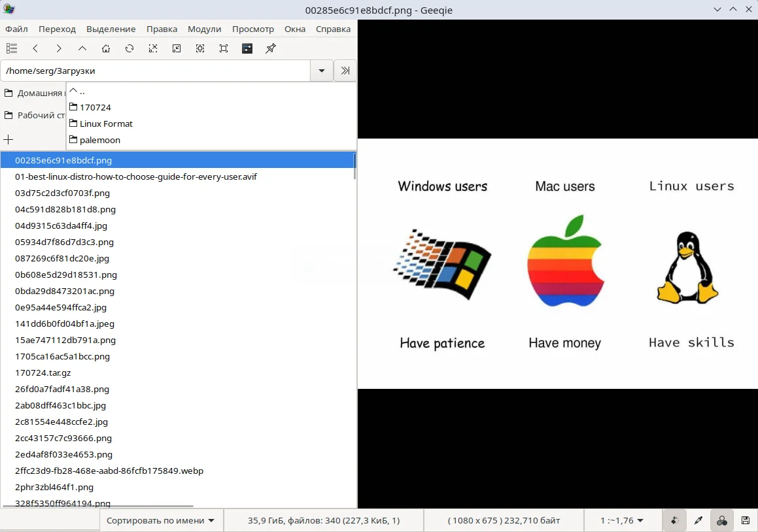The image size is (758, 532).
Task: Select file 2ed4af8f033e4653.png
Action: pyautogui.click(x=177, y=454)
